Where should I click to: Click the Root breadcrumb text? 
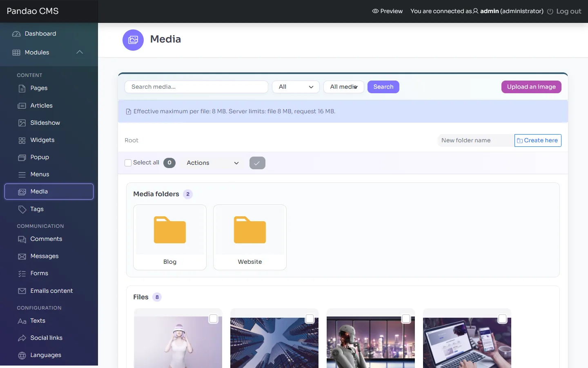coord(131,140)
